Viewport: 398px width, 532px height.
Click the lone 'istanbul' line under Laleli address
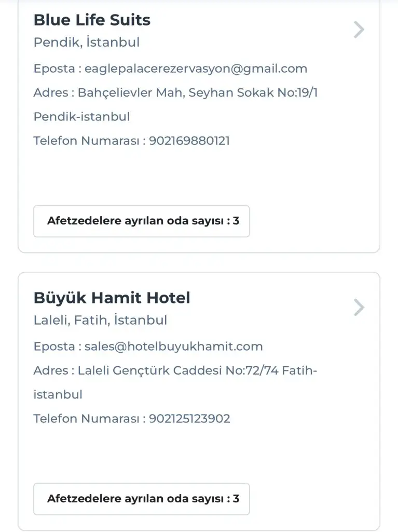pos(58,395)
